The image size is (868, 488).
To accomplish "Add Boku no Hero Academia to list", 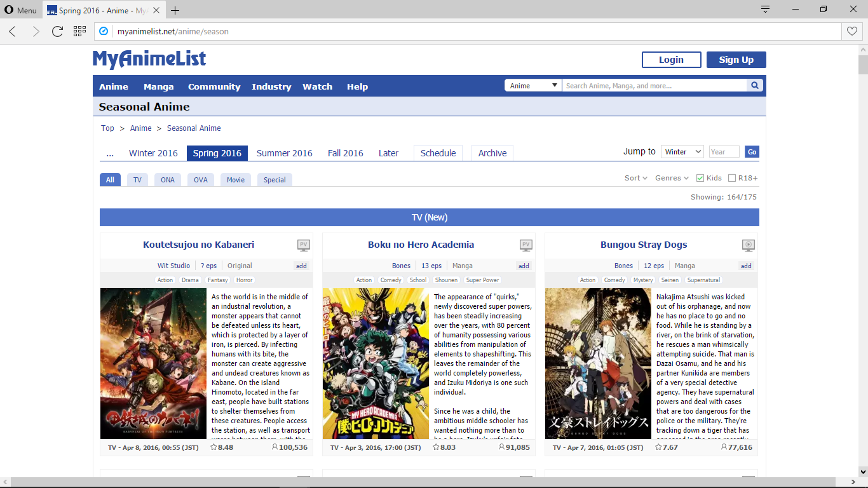I will pos(524,266).
